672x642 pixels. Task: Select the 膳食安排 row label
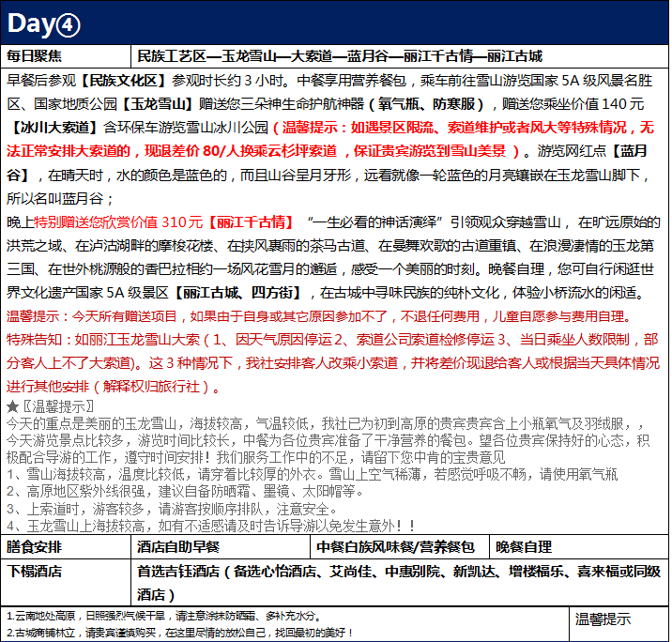[x=34, y=546]
